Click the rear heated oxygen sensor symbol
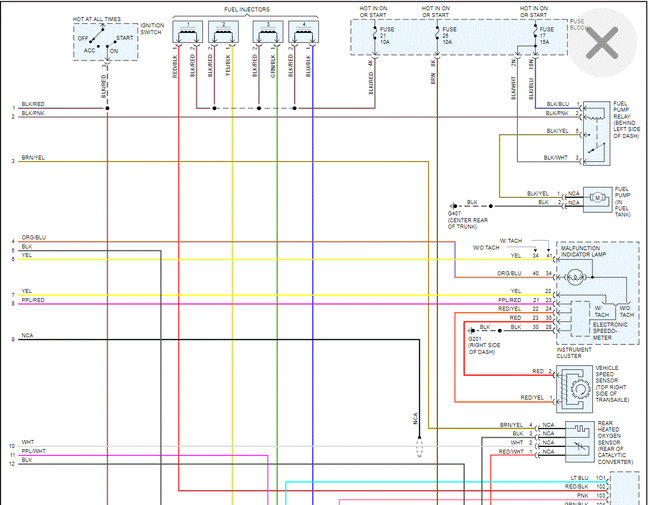Image resolution: width=650 pixels, height=505 pixels. point(579,442)
